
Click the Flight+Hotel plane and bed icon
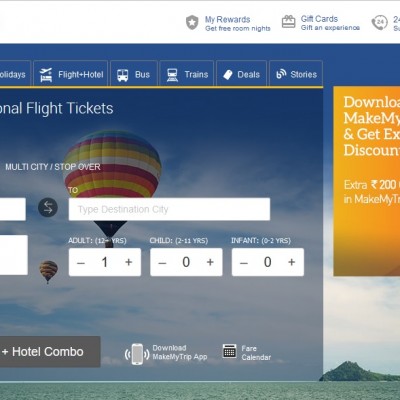coord(46,75)
